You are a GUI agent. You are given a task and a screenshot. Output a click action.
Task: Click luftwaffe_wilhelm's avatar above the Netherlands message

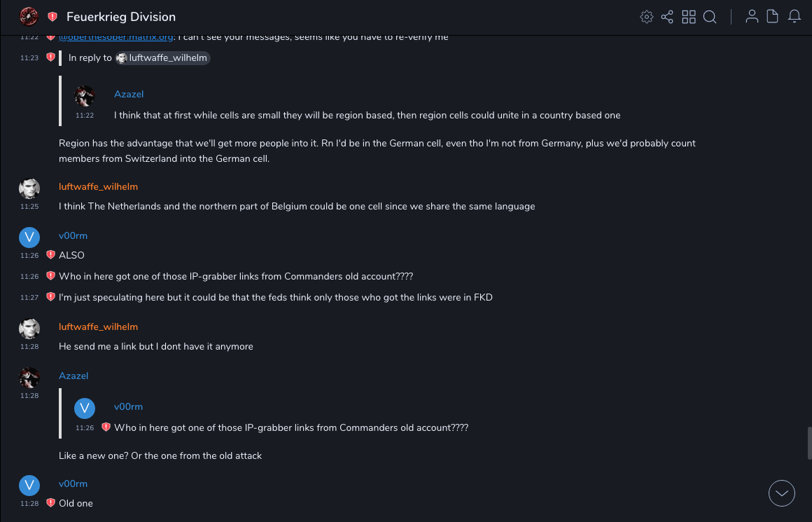[x=29, y=189]
